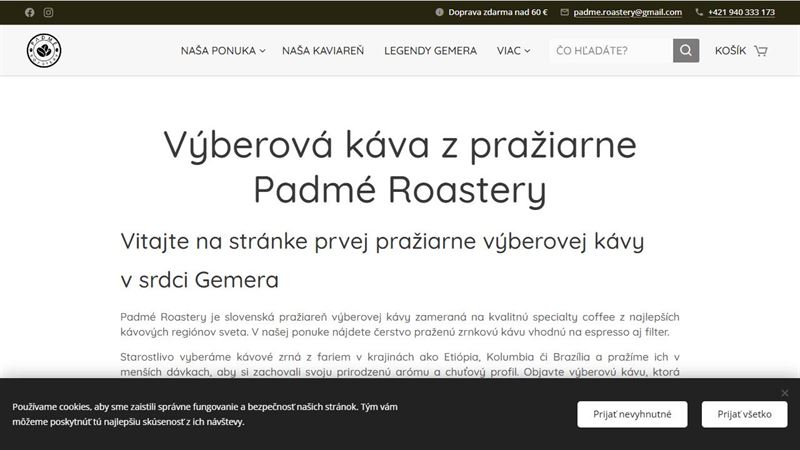Expand the NAŠA PONUKA menu
Image resolution: width=800 pixels, height=450 pixels.
pyautogui.click(x=223, y=51)
